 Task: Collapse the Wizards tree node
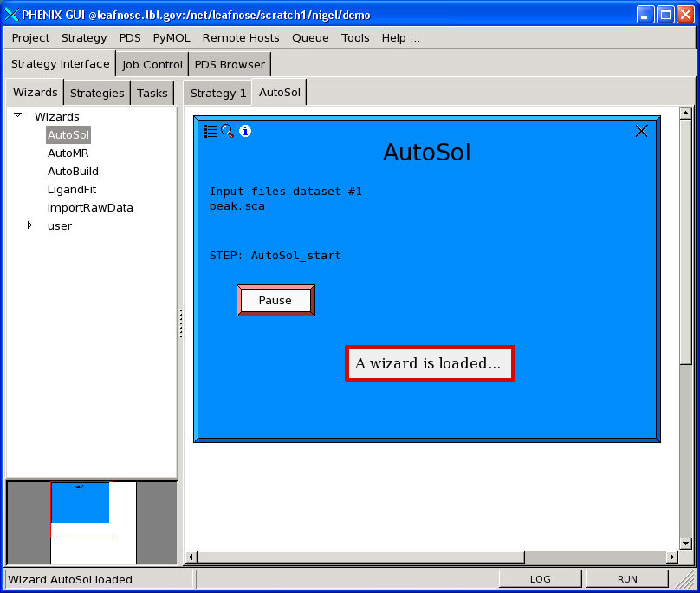tap(18, 115)
